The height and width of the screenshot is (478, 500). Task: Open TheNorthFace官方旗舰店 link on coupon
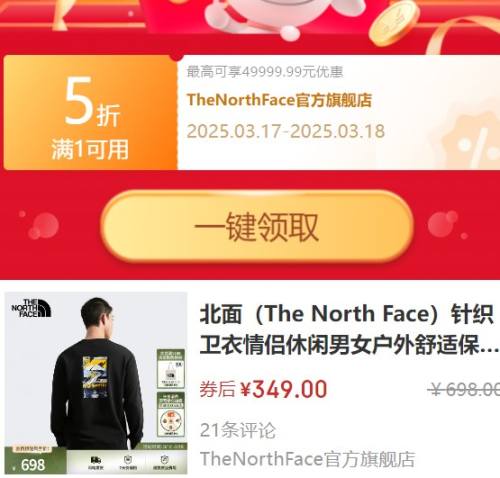[x=279, y=100]
